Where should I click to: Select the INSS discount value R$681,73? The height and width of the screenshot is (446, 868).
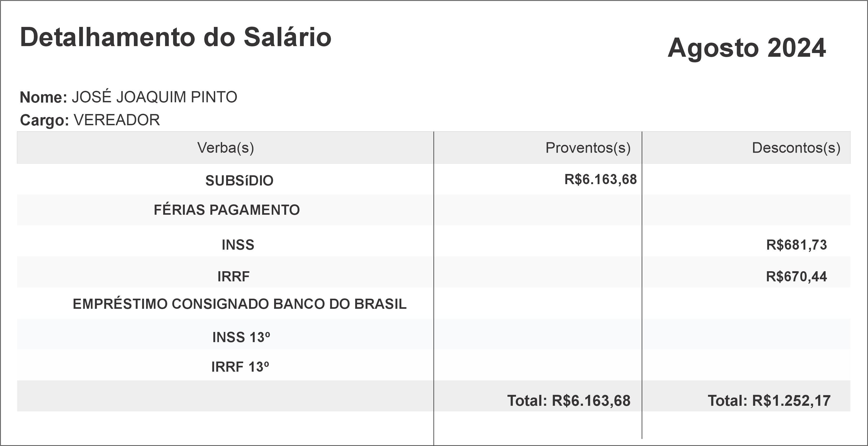coord(796,245)
